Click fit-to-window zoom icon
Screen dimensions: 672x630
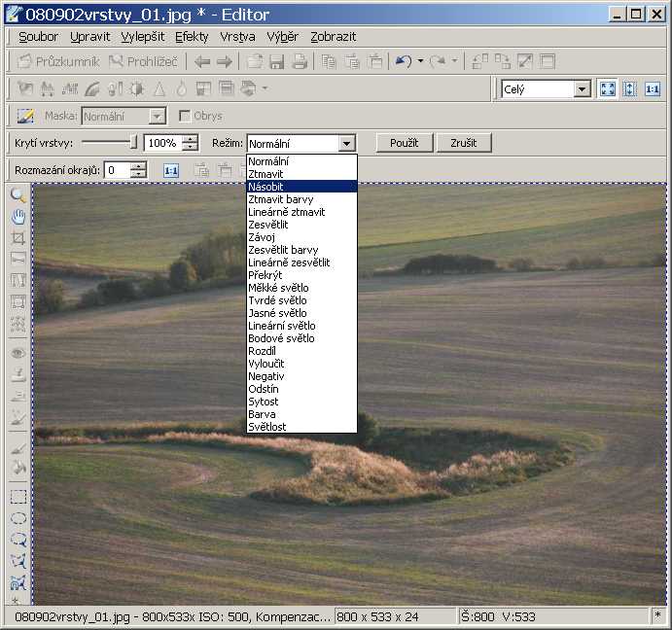pos(608,89)
